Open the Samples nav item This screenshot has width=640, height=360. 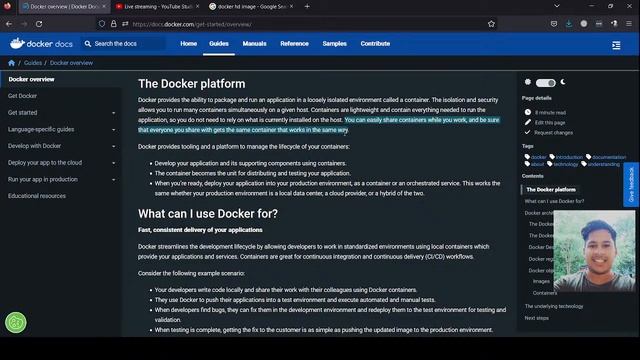coord(334,44)
